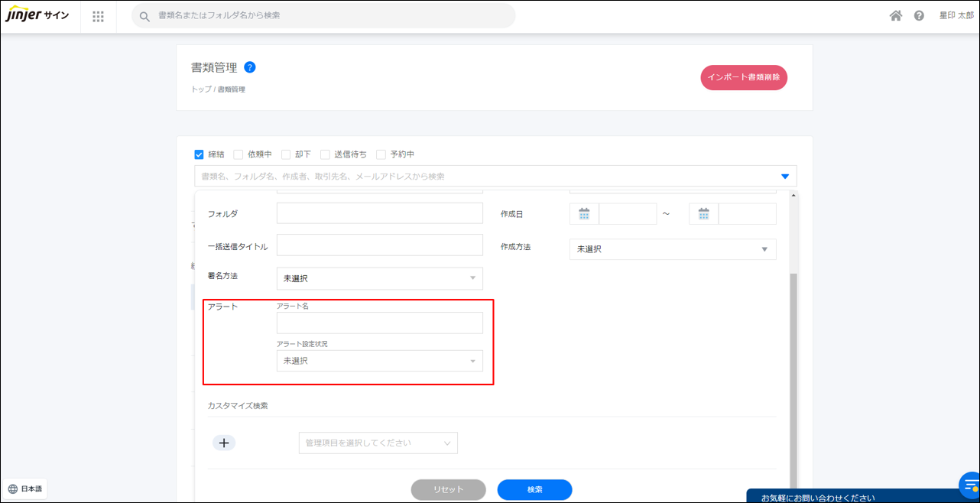The width and height of the screenshot is (980, 503).
Task: Open the 星印 太郎 user menu
Action: 956,16
